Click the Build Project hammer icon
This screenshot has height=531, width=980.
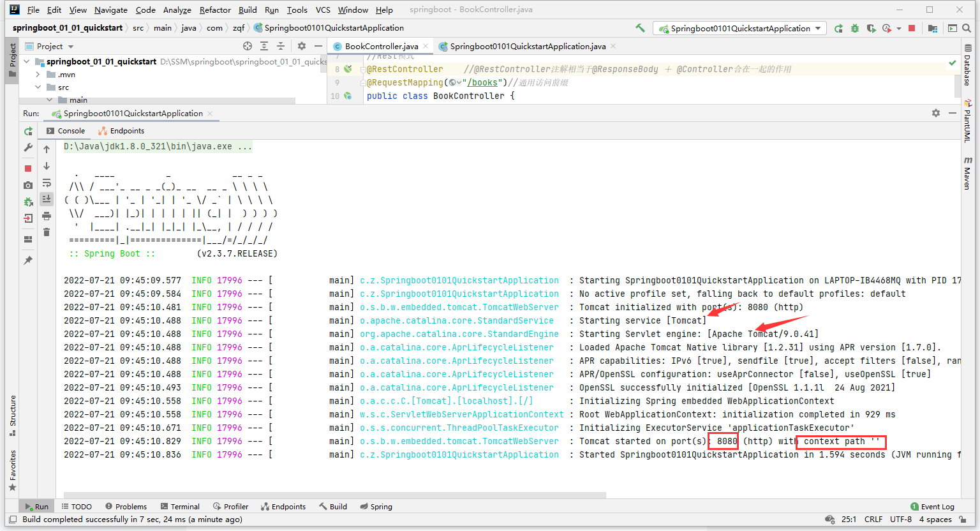click(640, 28)
